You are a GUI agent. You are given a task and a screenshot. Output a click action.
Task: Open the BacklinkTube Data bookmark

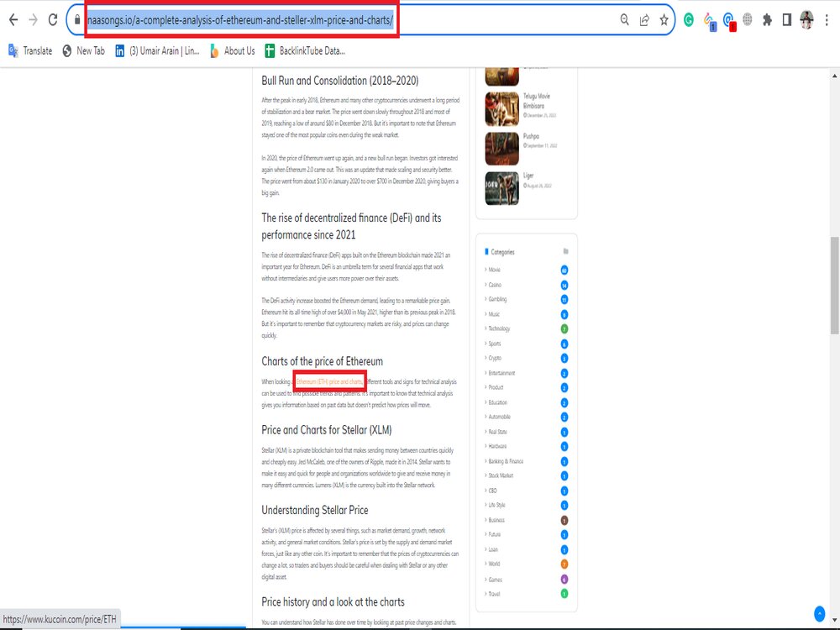(x=305, y=51)
